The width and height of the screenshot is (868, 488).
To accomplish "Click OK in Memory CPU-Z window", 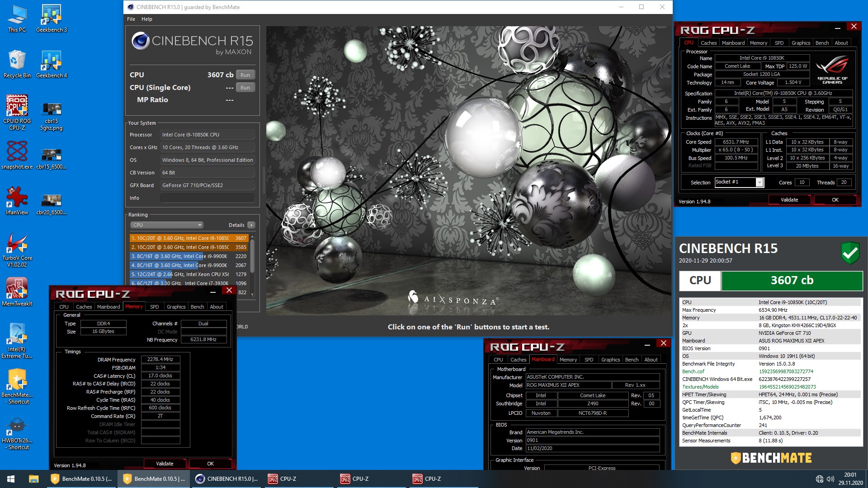I will [210, 464].
